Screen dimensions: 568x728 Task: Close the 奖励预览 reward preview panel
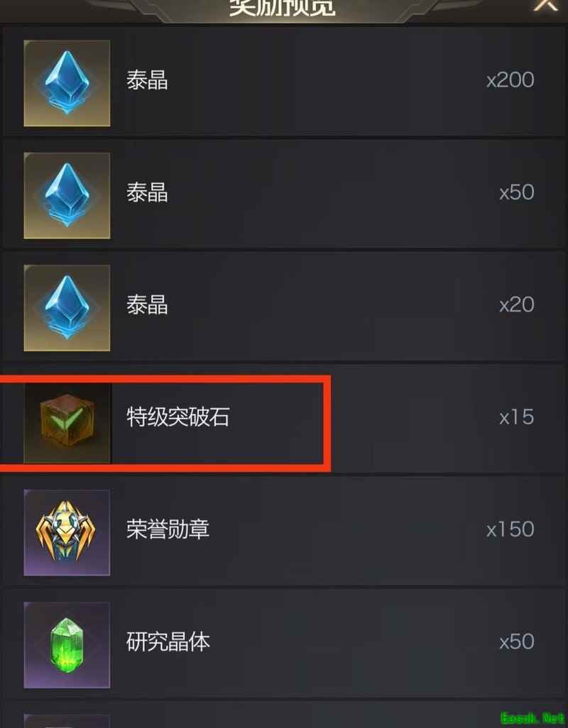coord(546,5)
